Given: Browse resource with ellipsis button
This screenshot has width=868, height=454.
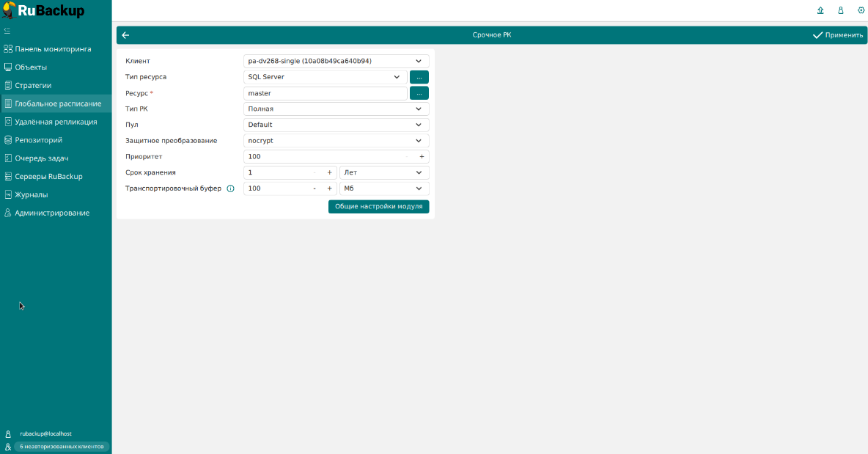Looking at the screenshot, I should 419,93.
